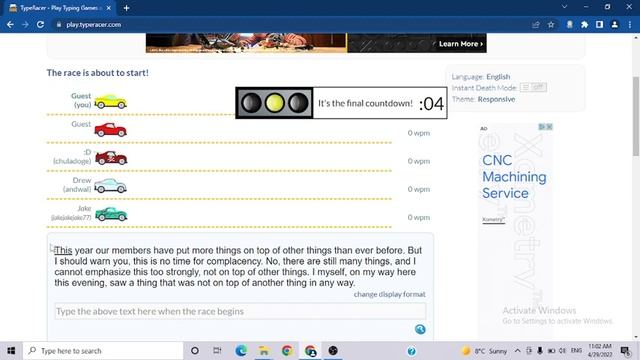Share this page using the share icon

(x=536, y=24)
